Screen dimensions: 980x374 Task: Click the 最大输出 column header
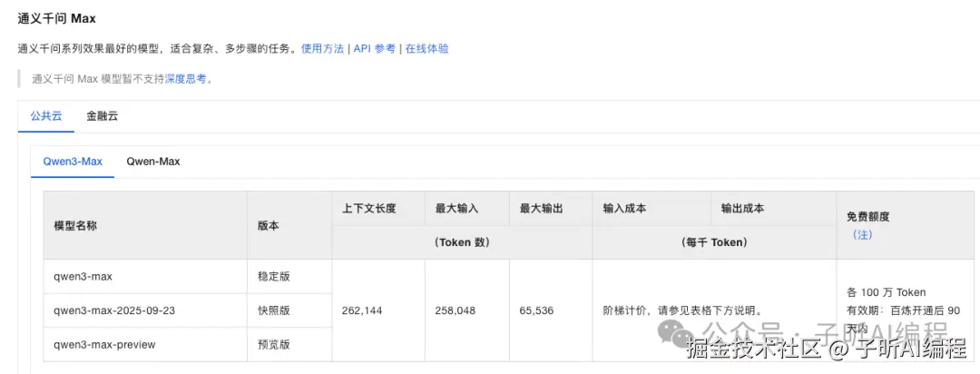542,208
